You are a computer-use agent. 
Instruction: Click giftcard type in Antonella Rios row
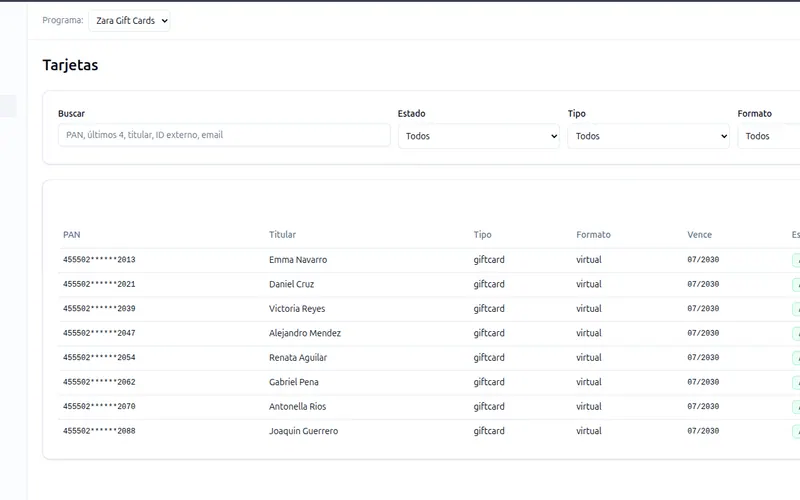489,407
